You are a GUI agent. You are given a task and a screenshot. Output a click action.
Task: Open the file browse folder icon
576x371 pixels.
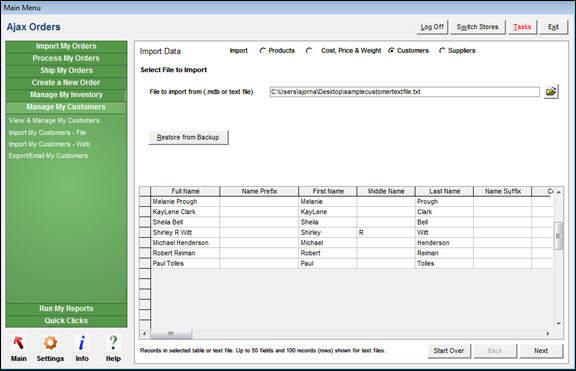pyautogui.click(x=551, y=91)
